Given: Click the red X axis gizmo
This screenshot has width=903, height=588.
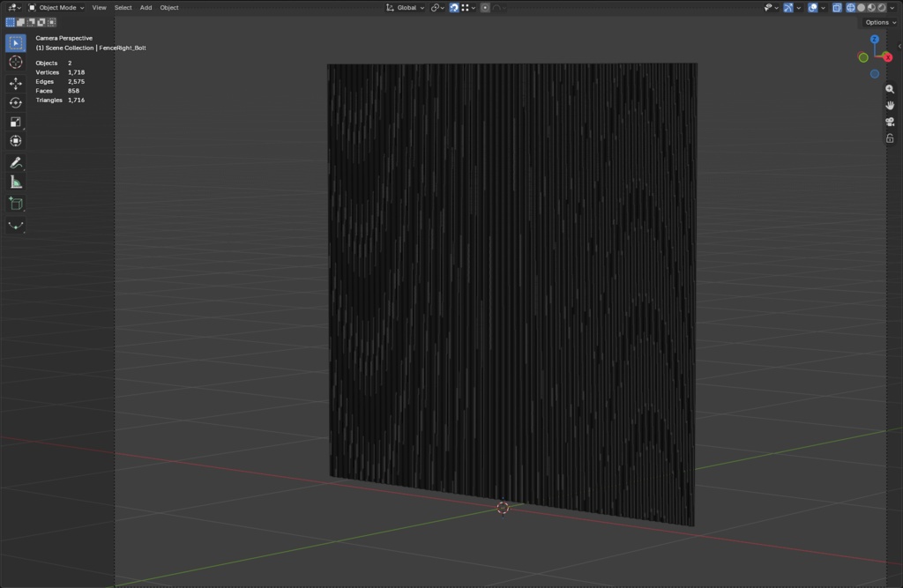Looking at the screenshot, I should tap(887, 57).
